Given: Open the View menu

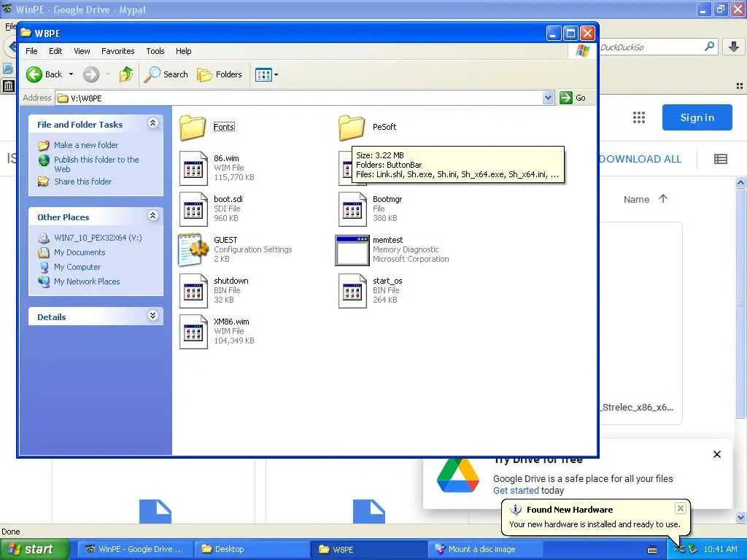Looking at the screenshot, I should (82, 51).
